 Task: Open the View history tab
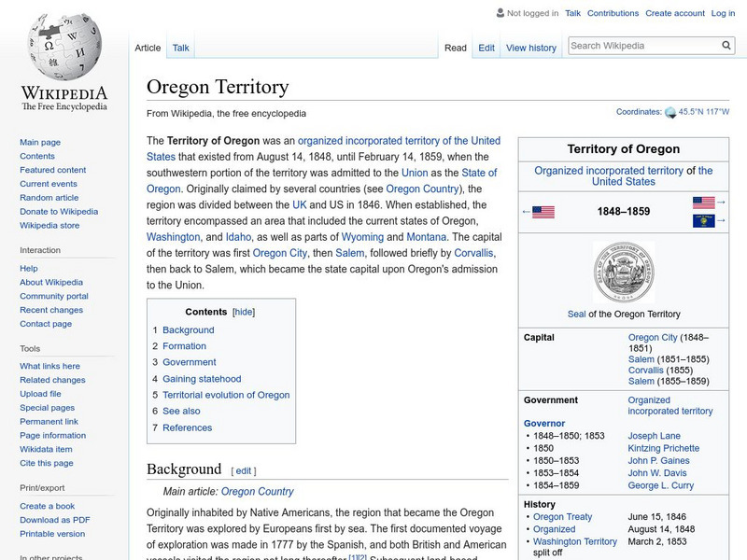[531, 48]
